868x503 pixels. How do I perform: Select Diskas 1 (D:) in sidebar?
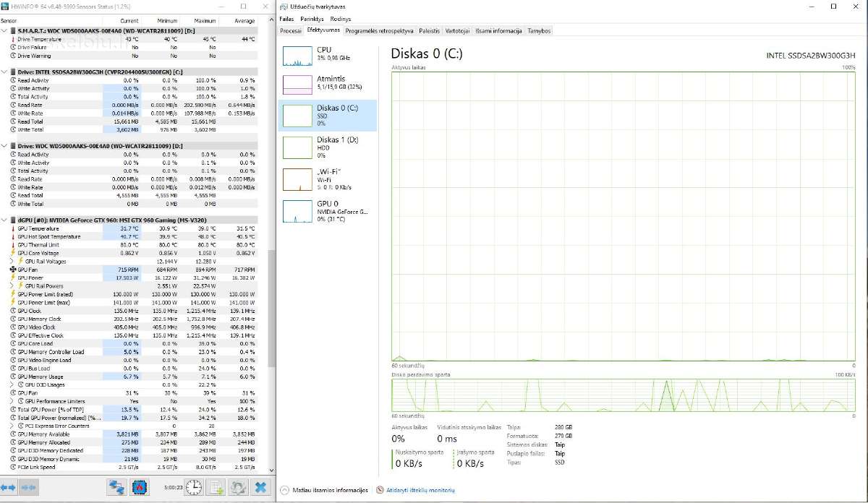point(328,147)
